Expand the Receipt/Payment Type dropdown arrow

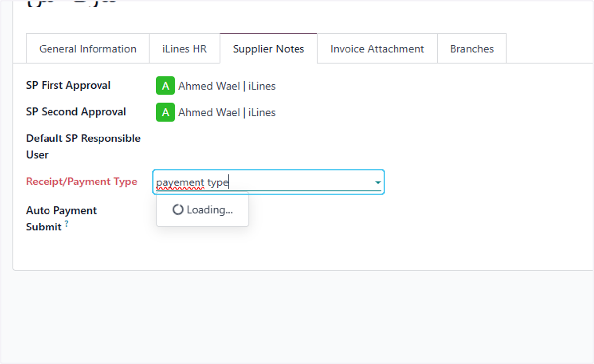pos(378,183)
